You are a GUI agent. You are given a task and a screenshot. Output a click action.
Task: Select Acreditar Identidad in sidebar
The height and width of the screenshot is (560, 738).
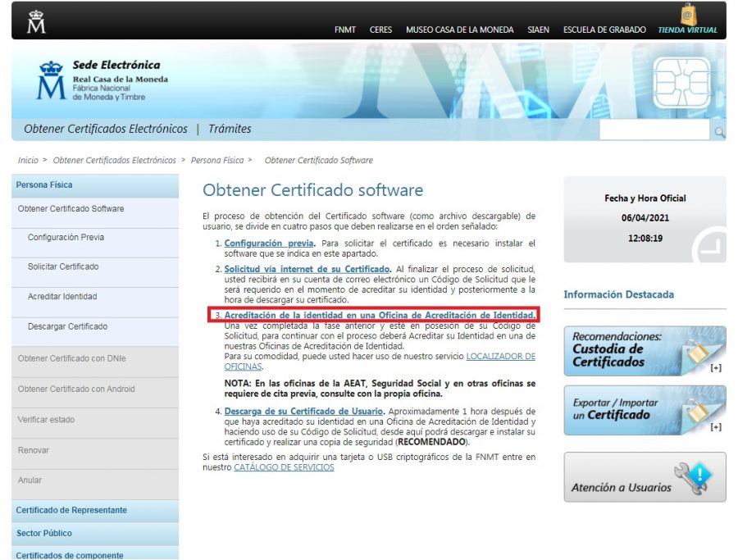[62, 297]
